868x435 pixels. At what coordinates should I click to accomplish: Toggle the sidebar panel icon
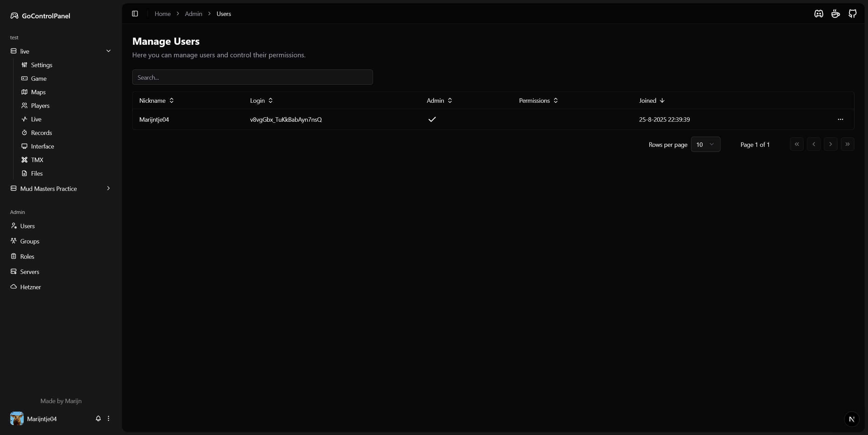click(135, 14)
